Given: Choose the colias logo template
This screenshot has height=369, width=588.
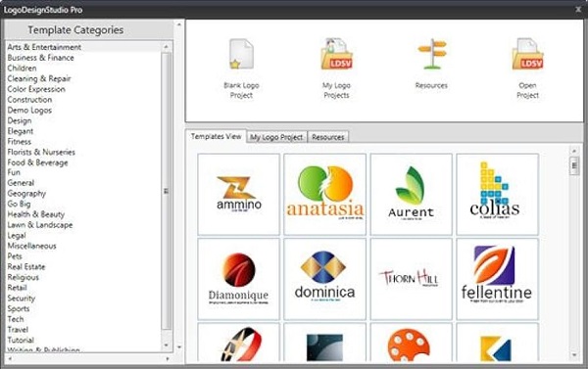Looking at the screenshot, I should coord(497,194).
